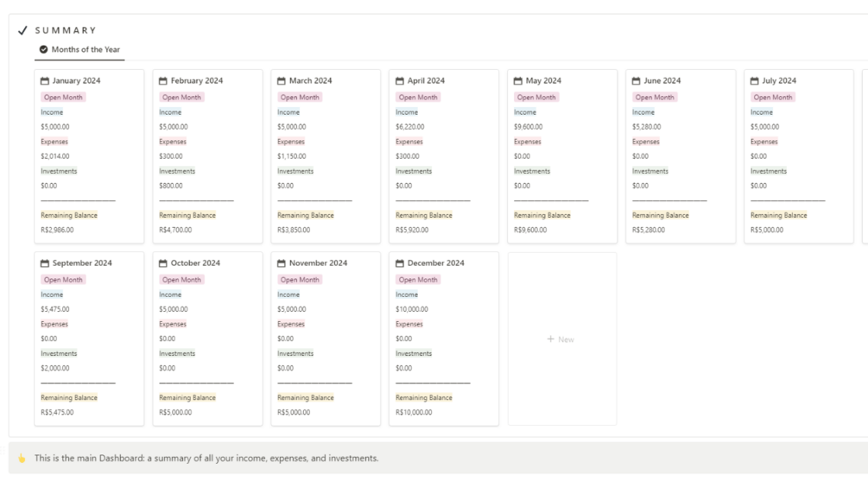Click the R$10,000.00 balance in December 2024
This screenshot has width=868, height=488.
click(414, 413)
